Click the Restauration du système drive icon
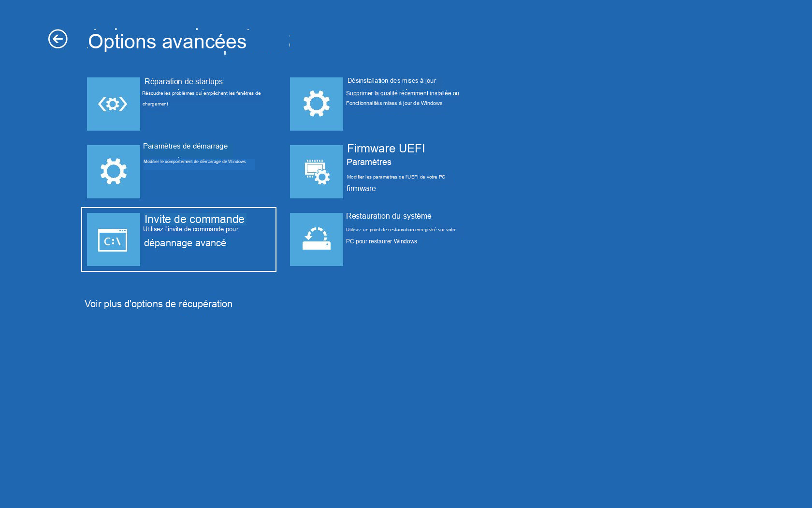 (316, 239)
